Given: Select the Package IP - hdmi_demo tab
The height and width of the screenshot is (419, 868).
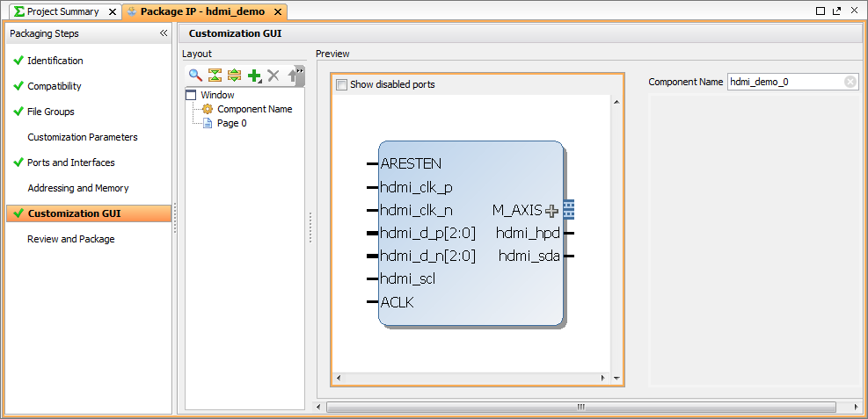Looking at the screenshot, I should click(x=202, y=11).
